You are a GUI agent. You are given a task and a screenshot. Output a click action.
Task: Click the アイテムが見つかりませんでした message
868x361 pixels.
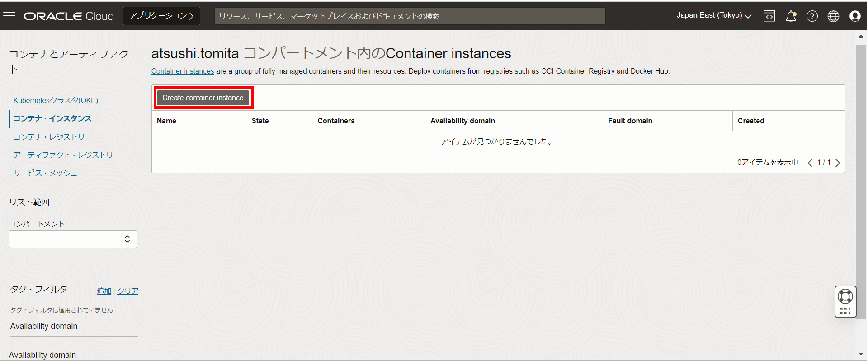click(498, 141)
